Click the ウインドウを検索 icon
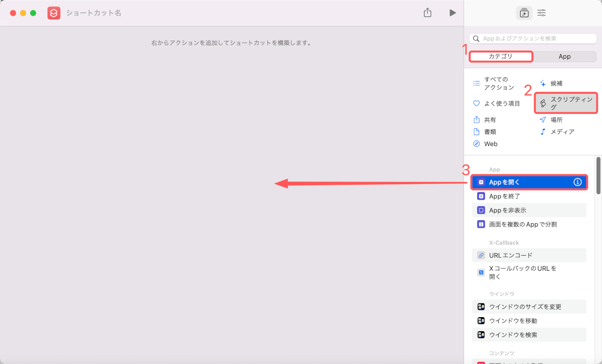 481,335
